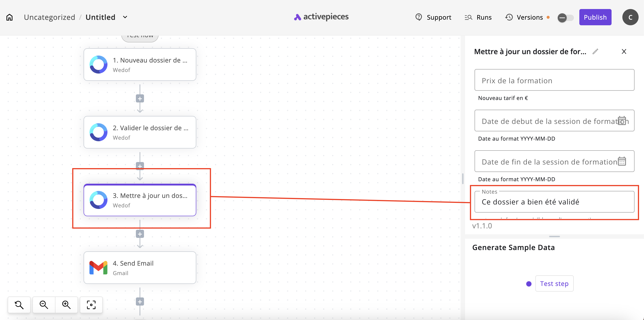Close the step settings panel
This screenshot has height=320, width=644.
coord(624,52)
